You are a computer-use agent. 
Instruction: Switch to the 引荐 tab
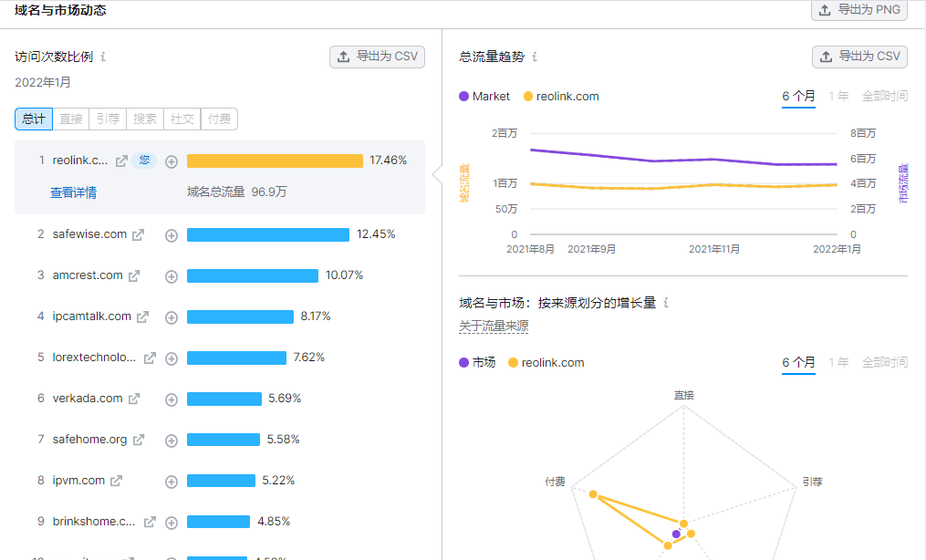(108, 119)
